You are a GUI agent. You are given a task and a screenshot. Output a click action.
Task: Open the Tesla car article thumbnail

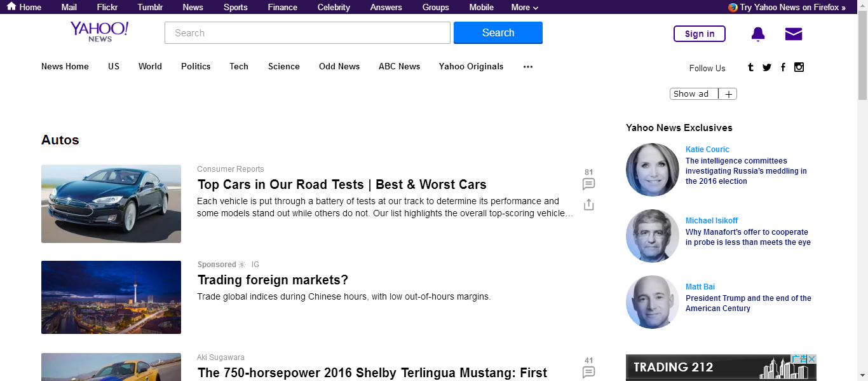[111, 204]
